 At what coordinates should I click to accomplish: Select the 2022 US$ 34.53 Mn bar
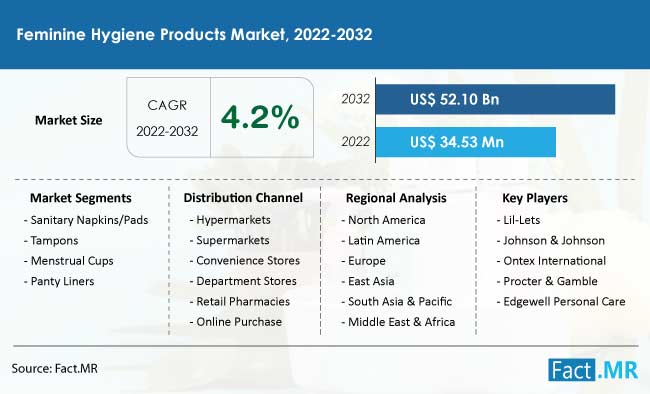click(466, 142)
